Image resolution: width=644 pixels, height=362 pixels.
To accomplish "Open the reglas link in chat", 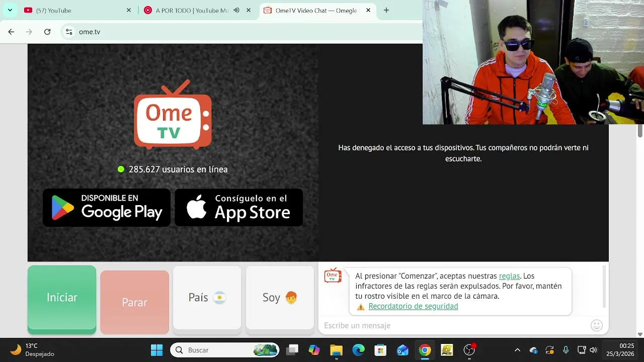I will [509, 276].
